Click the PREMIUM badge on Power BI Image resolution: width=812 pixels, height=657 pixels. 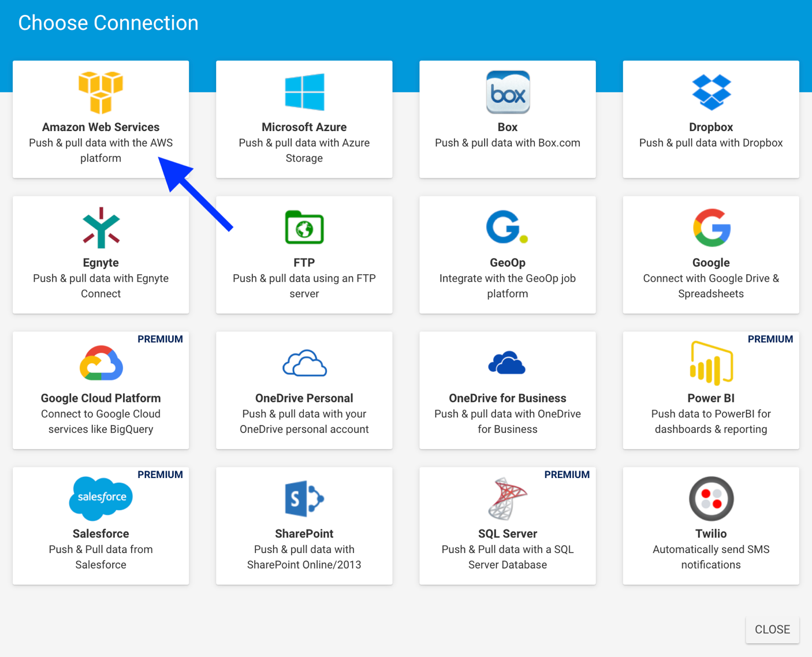(x=770, y=339)
